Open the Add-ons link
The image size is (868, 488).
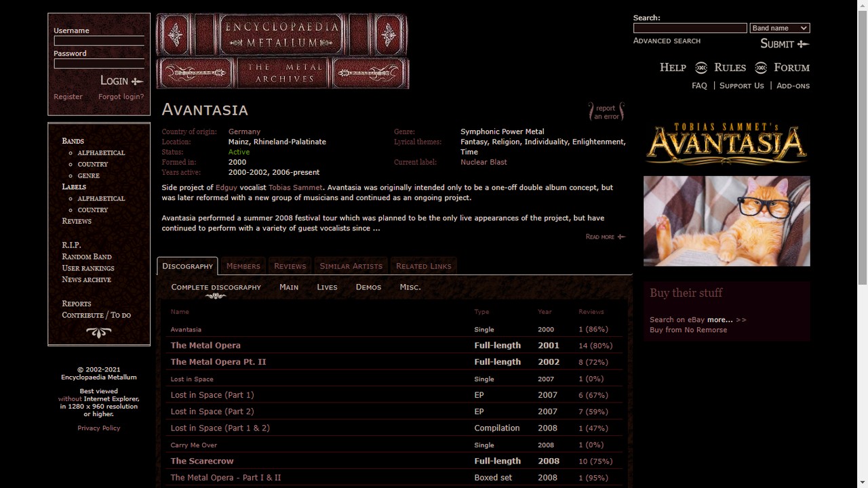(793, 85)
